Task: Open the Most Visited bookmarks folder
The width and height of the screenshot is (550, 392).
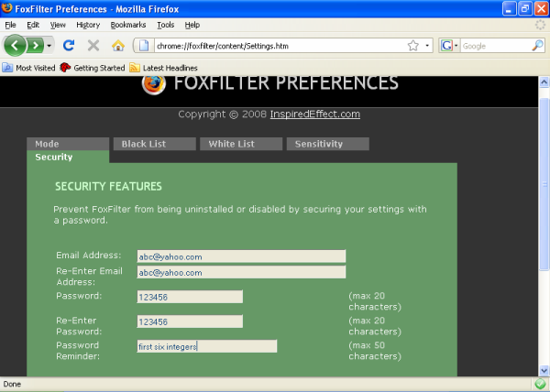Action: tap(28, 68)
